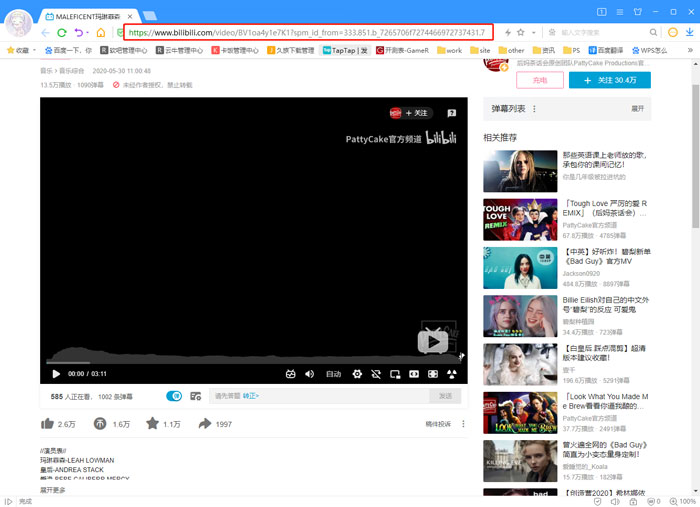Image resolution: width=700 pixels, height=507 pixels.
Task: Open the 自动 quality dropdown
Action: coord(333,374)
